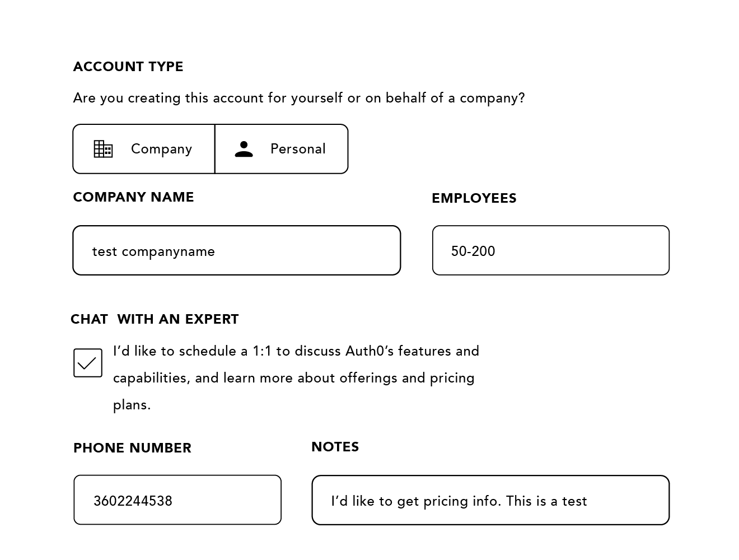Click inside the Notes text box
The image size is (739, 560).
(x=490, y=500)
